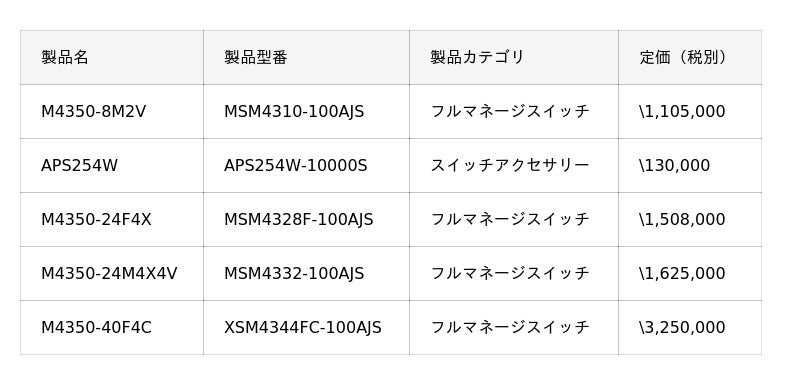
Task: Click model number XSM4344FC-100AJS
Action: 303,327
